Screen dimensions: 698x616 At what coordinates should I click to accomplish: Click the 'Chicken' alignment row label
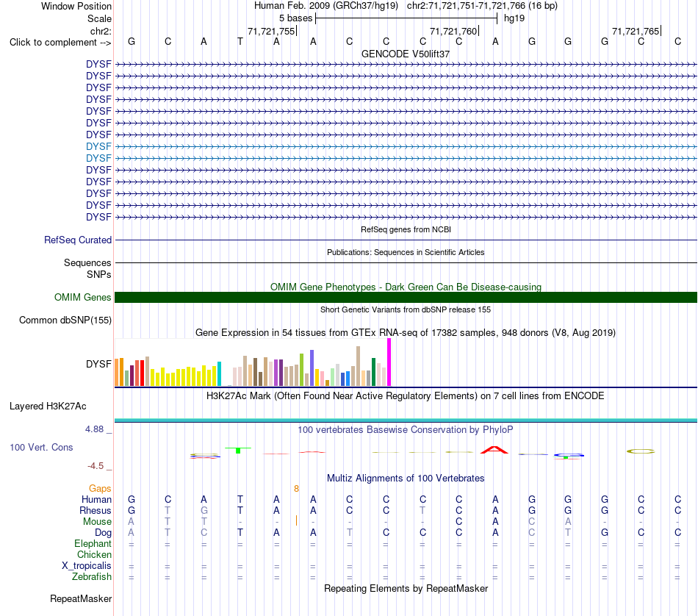94,554
